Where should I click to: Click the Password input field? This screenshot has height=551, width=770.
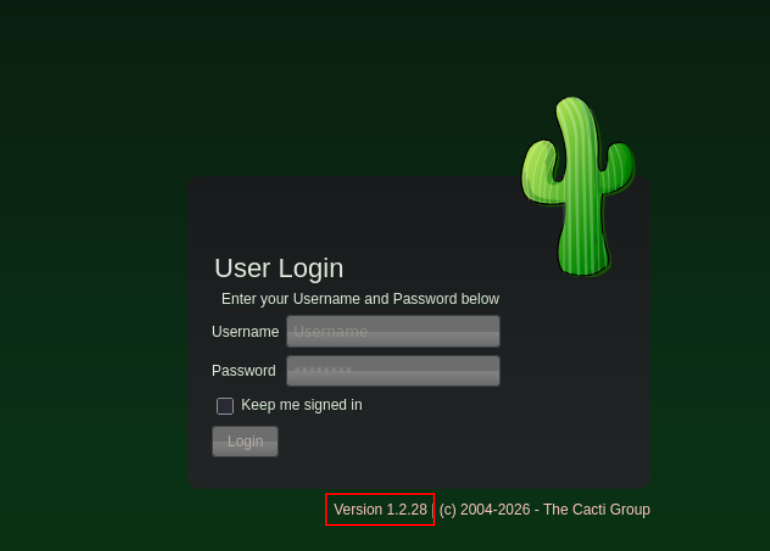pos(393,371)
